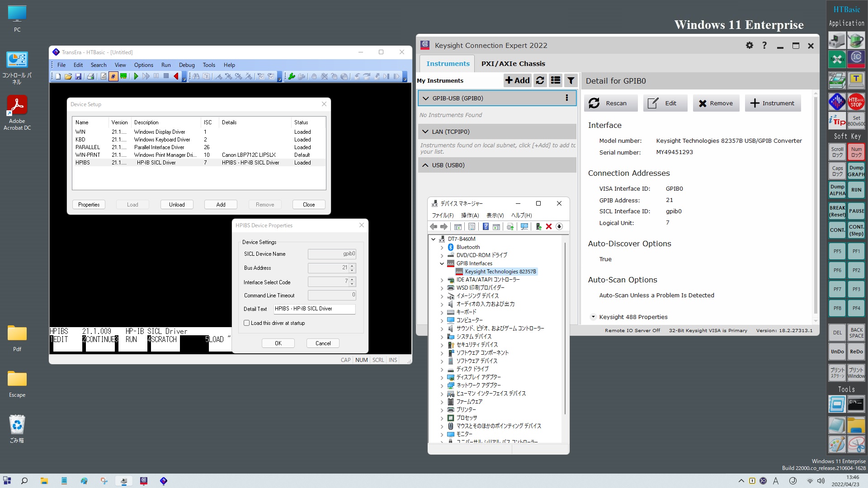Viewport: 868px width, 488px height.
Task: Click the RUN soft key
Action: pyautogui.click(x=856, y=190)
